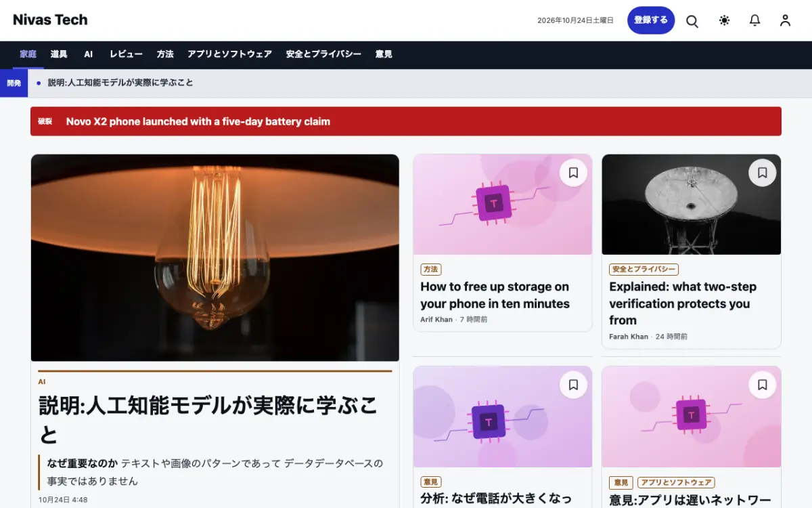Open 安全とプライバシー nav section
This screenshot has height=508, width=812.
coord(323,54)
